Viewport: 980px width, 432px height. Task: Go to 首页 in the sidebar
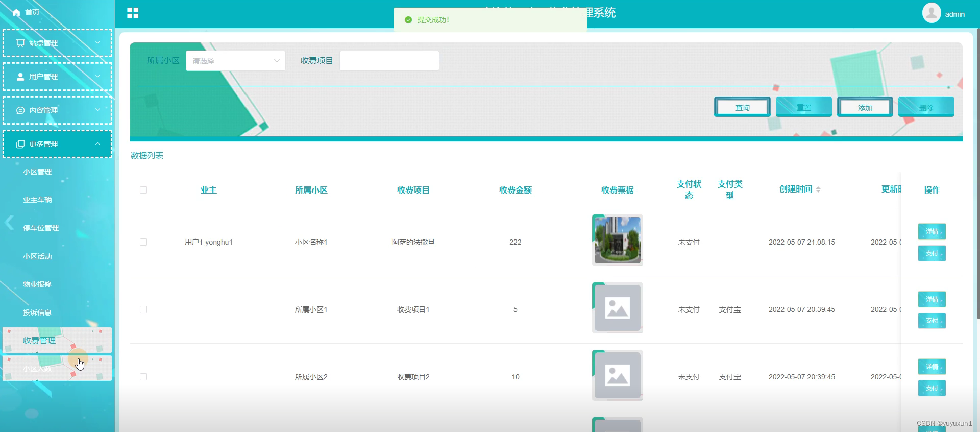pyautogui.click(x=32, y=12)
